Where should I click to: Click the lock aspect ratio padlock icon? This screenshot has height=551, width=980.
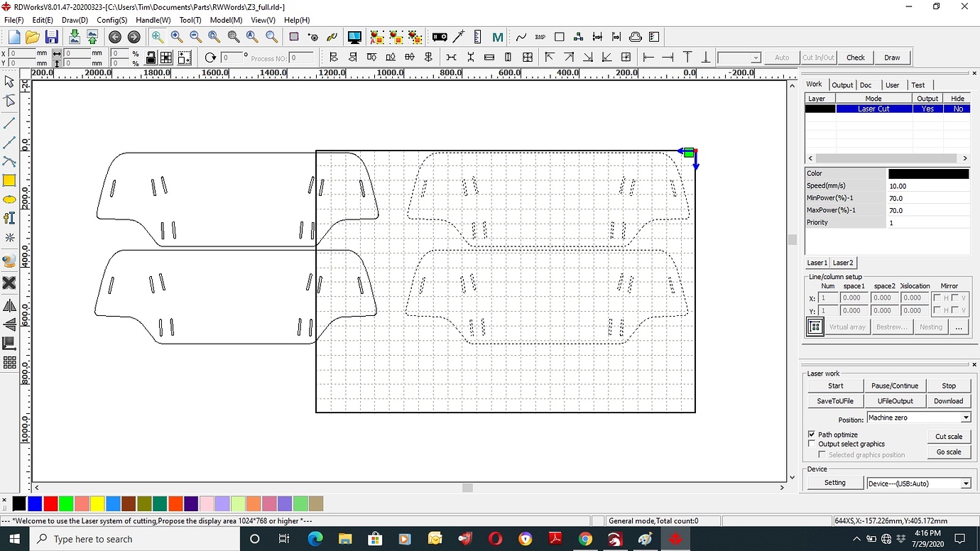151,58
